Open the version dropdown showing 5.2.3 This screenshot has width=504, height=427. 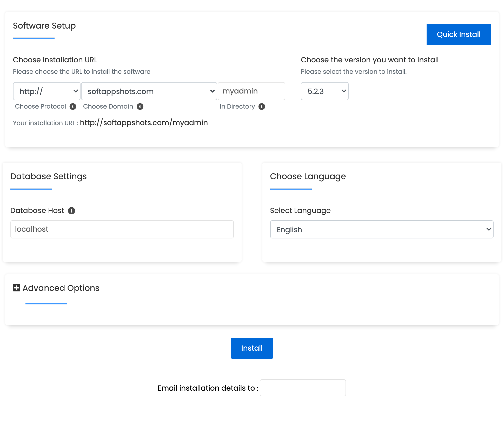pos(324,91)
